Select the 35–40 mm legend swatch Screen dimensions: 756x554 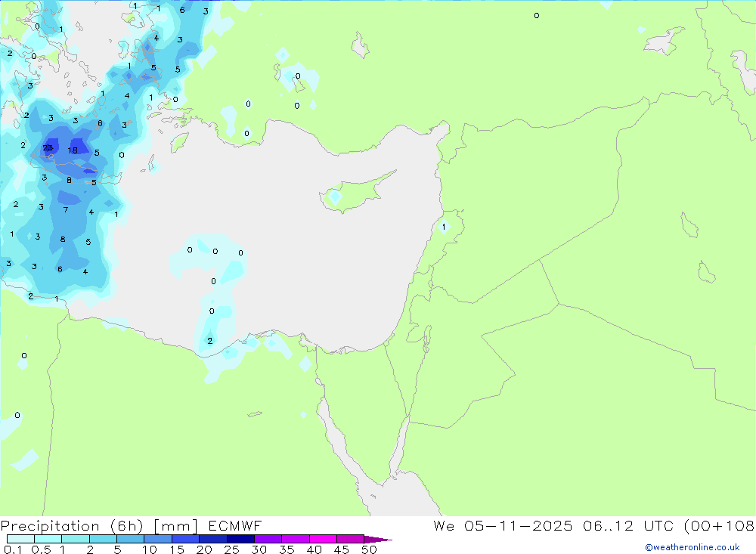pos(296,539)
